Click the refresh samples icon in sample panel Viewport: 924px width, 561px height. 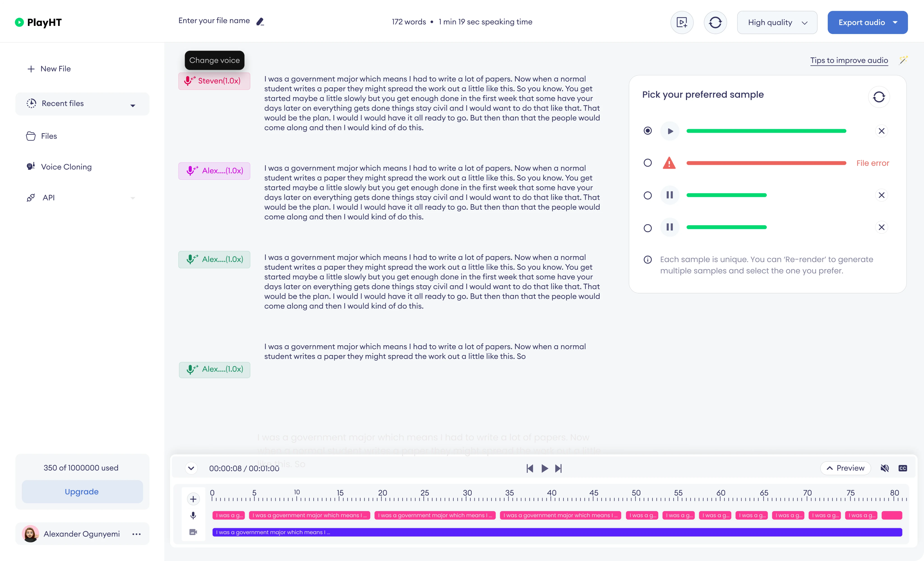879,97
